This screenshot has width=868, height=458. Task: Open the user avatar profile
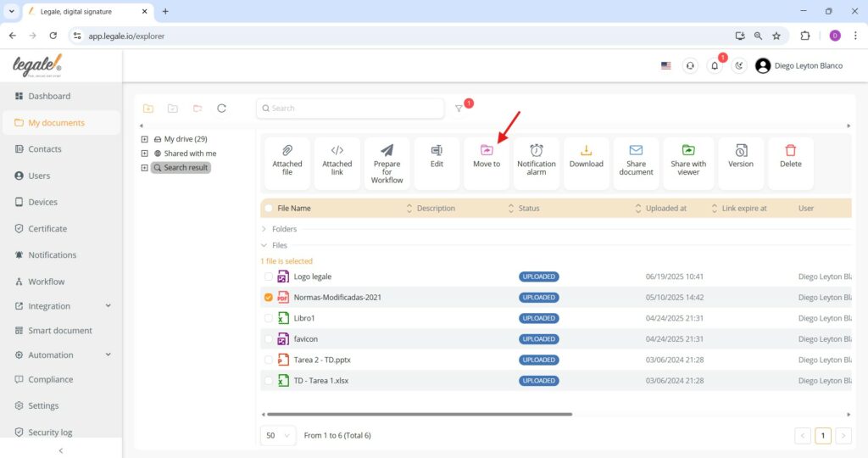pyautogui.click(x=763, y=65)
